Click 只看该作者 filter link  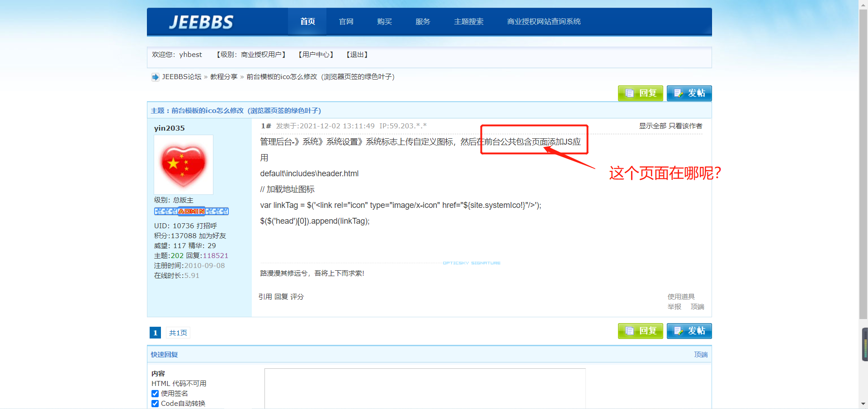pos(686,126)
